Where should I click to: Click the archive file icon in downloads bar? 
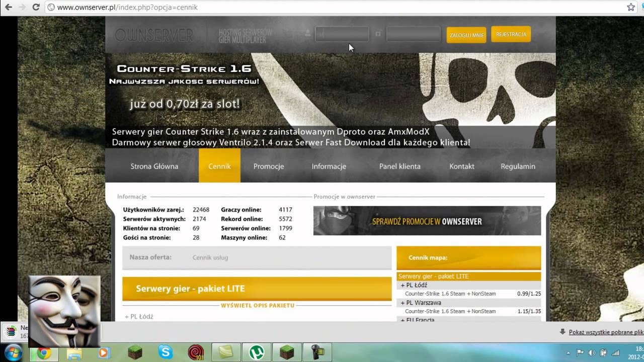(10, 332)
